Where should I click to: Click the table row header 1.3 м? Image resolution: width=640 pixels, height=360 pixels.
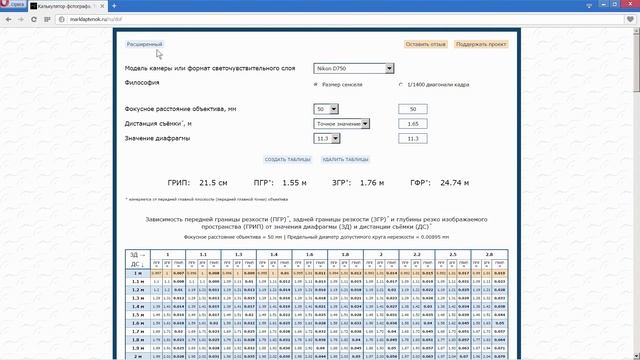pyautogui.click(x=138, y=298)
